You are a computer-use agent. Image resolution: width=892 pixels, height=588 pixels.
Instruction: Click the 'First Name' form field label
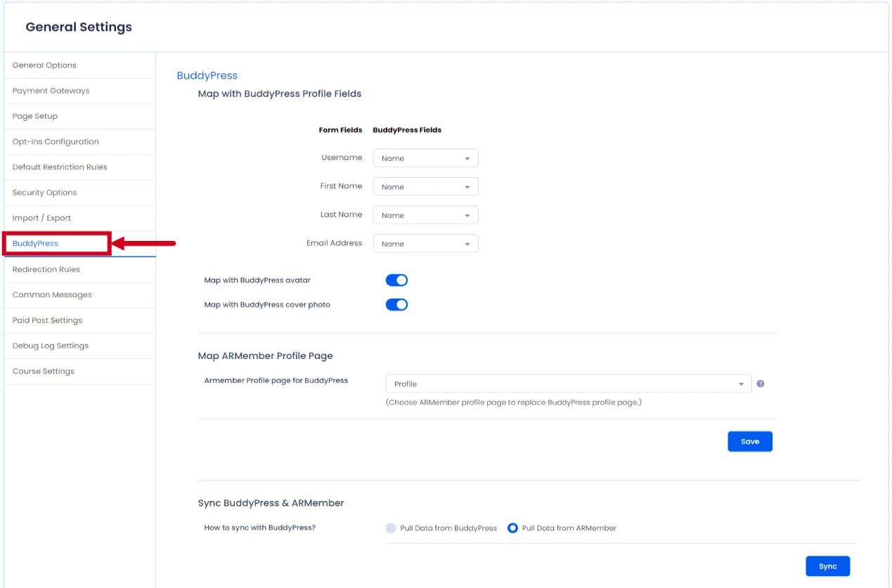pos(341,186)
